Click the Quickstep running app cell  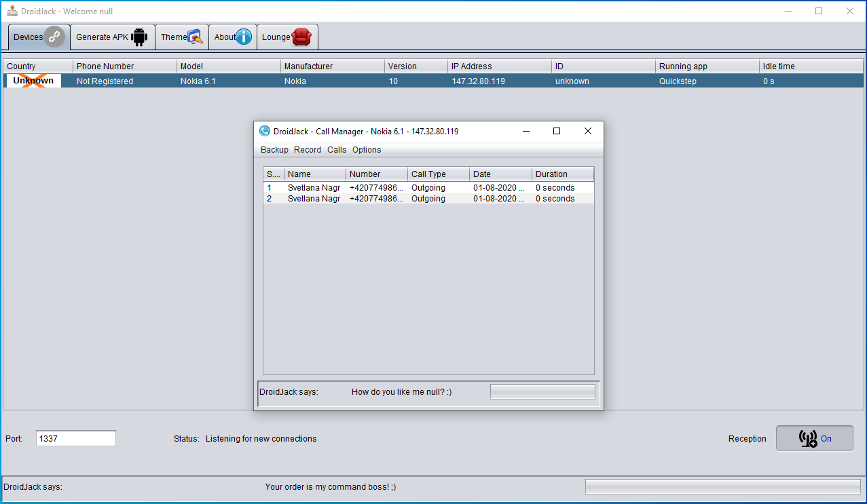click(x=707, y=81)
